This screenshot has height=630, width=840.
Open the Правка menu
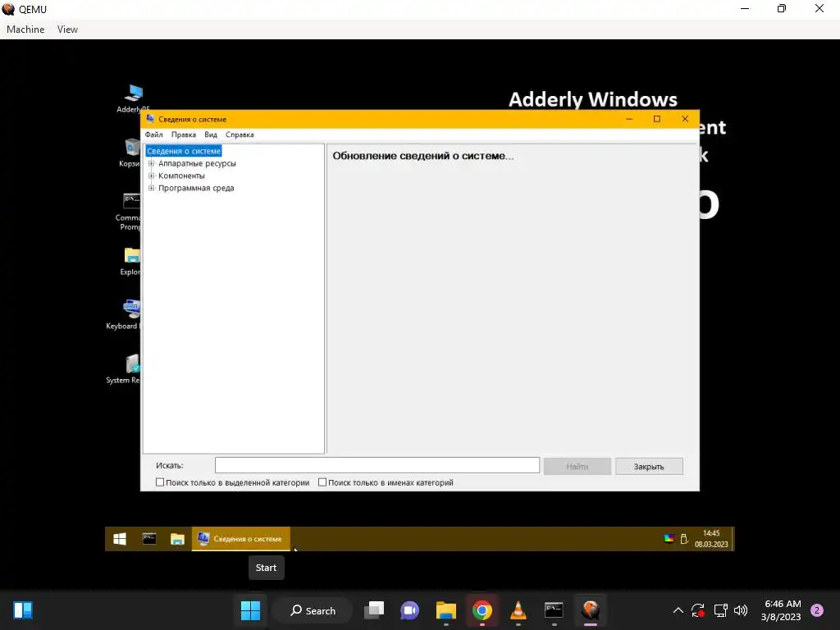click(183, 135)
